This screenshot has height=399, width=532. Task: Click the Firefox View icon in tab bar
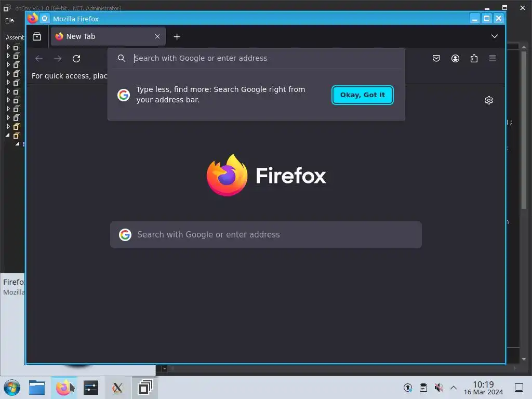click(37, 36)
